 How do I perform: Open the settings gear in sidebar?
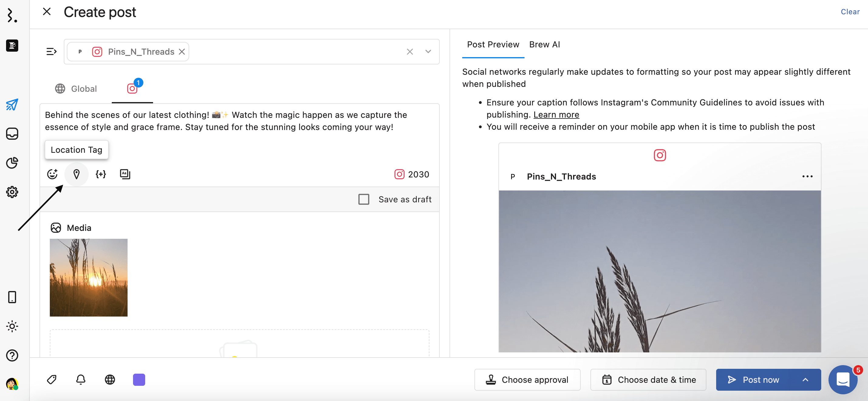click(x=12, y=192)
